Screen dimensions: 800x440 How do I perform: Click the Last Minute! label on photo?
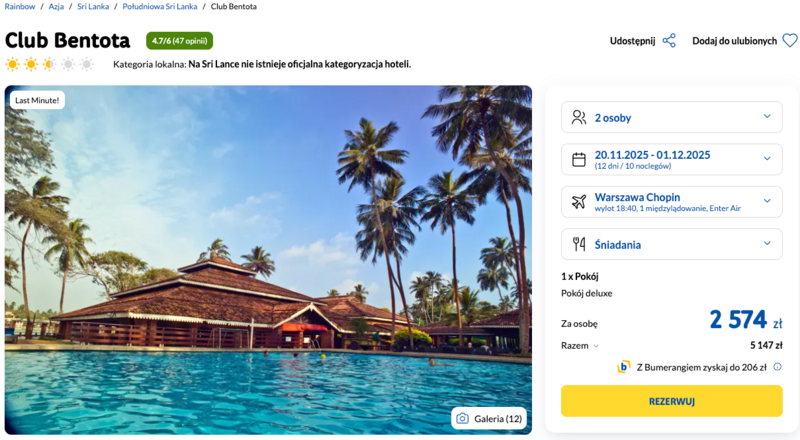(37, 100)
